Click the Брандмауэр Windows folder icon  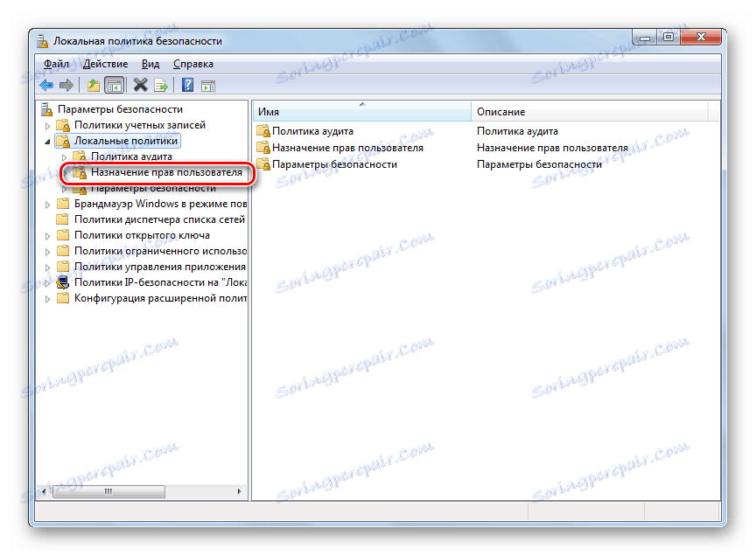(63, 204)
